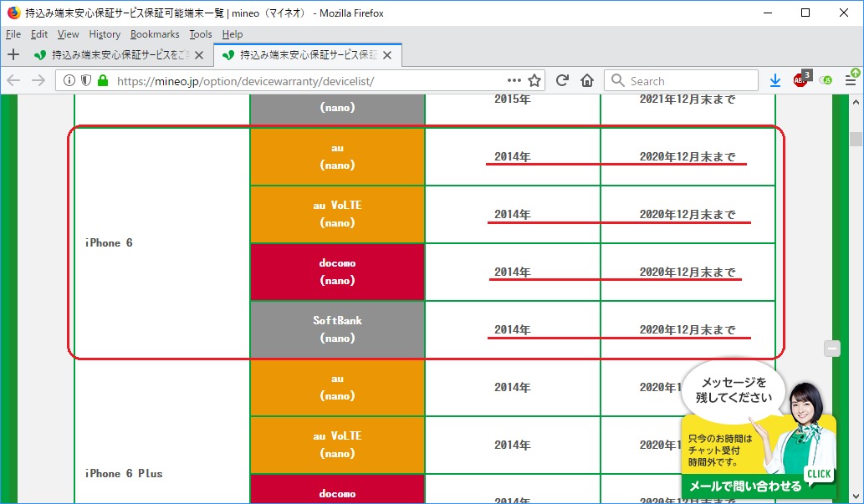
Task: Go to the Home page icon
Action: coord(587,80)
